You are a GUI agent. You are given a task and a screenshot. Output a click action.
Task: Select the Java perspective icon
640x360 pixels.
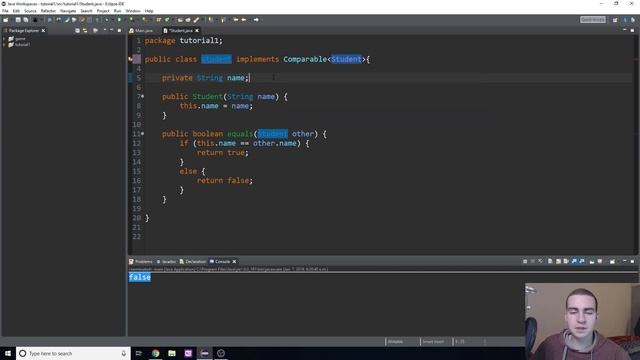(625, 20)
